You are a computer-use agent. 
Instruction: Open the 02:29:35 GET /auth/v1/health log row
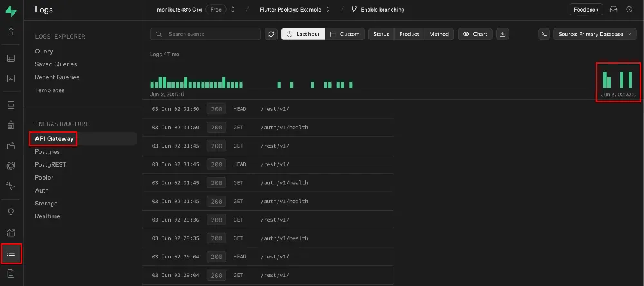coord(268,238)
